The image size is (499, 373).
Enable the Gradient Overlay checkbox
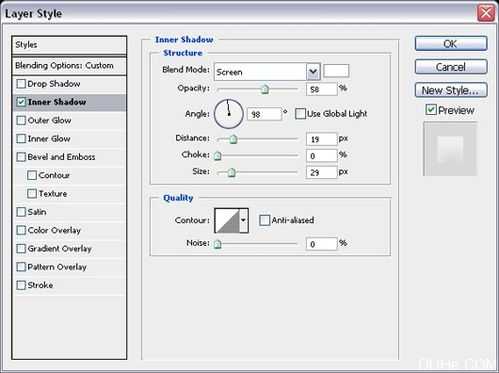[21, 249]
